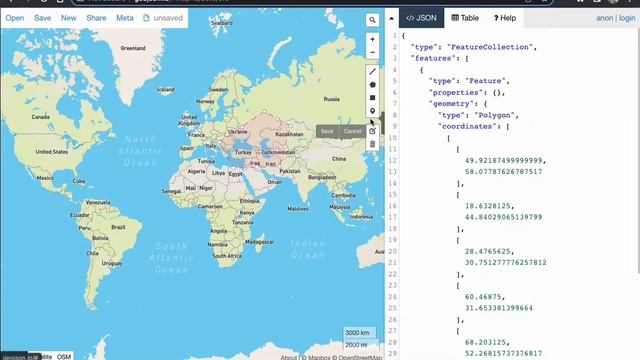Click the Mapbox attribution link
Screen dimensions: 640x360
(318, 358)
